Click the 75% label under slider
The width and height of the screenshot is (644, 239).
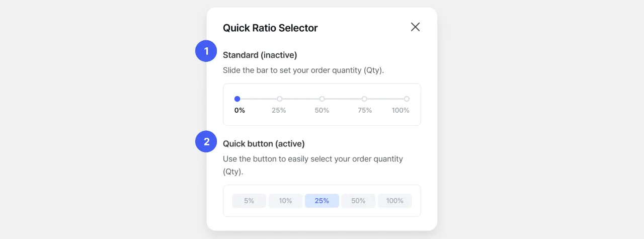[x=365, y=110]
